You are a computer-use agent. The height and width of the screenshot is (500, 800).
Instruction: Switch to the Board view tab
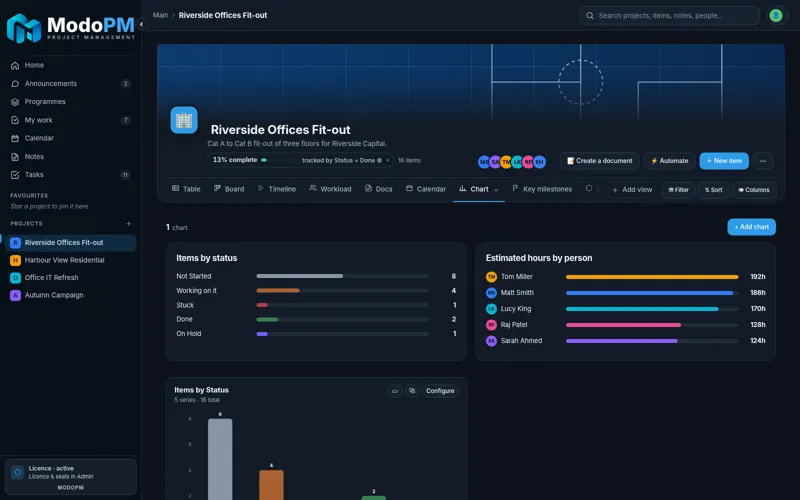(229, 189)
